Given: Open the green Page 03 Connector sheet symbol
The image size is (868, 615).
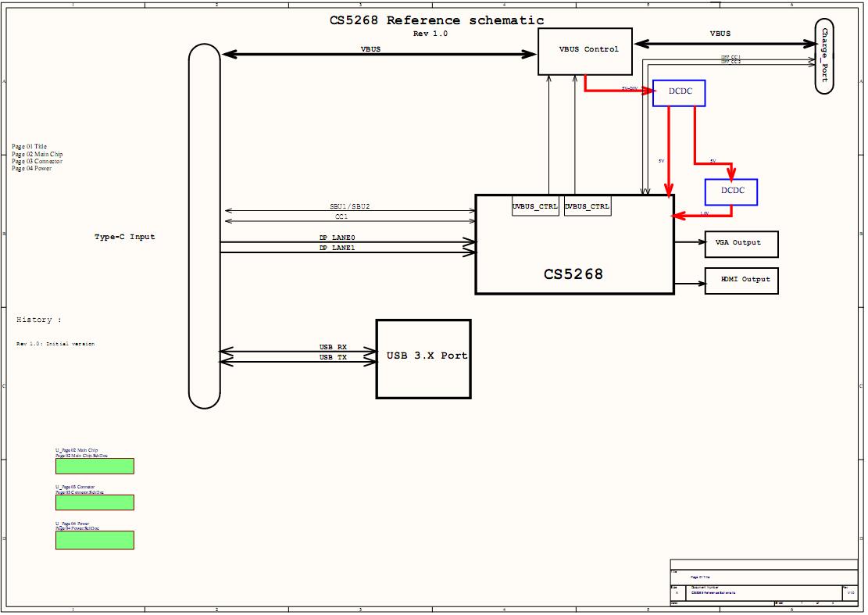Looking at the screenshot, I should 95,502.
